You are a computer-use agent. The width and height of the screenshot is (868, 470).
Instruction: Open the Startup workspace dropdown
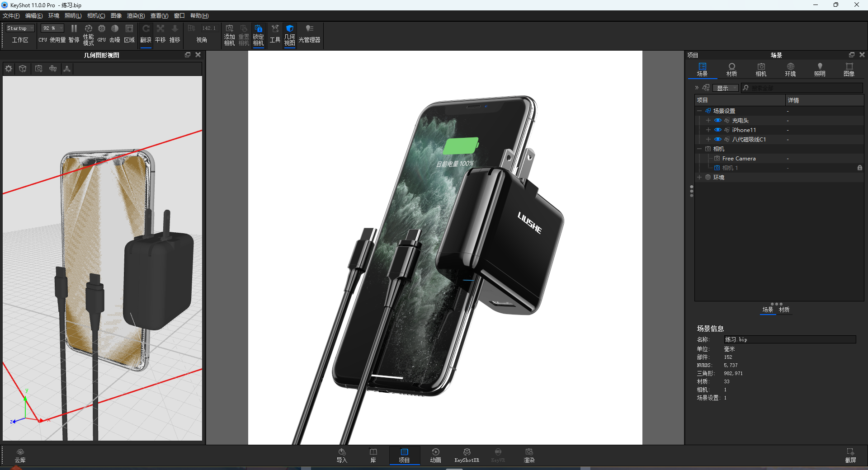pyautogui.click(x=20, y=28)
